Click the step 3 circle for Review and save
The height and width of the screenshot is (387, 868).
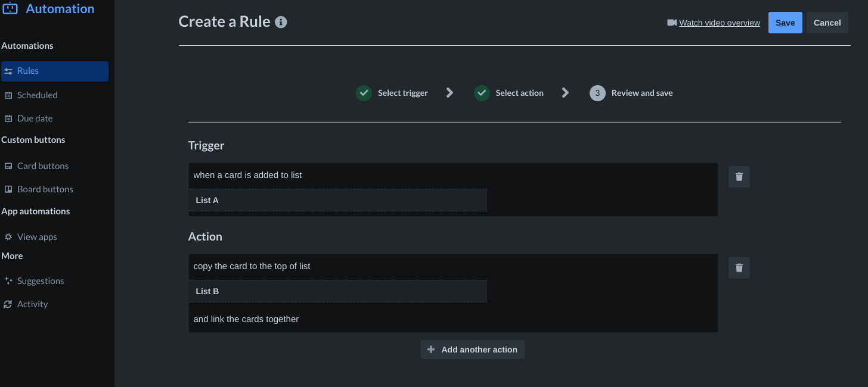(x=597, y=93)
